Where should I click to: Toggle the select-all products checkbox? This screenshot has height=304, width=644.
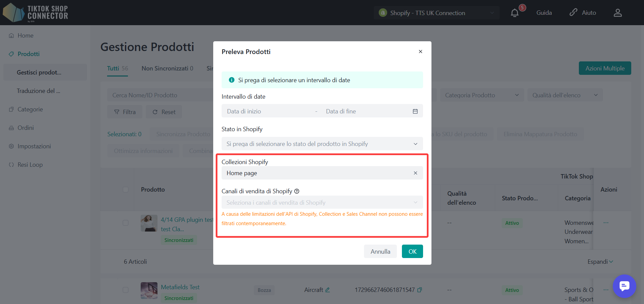(x=126, y=190)
